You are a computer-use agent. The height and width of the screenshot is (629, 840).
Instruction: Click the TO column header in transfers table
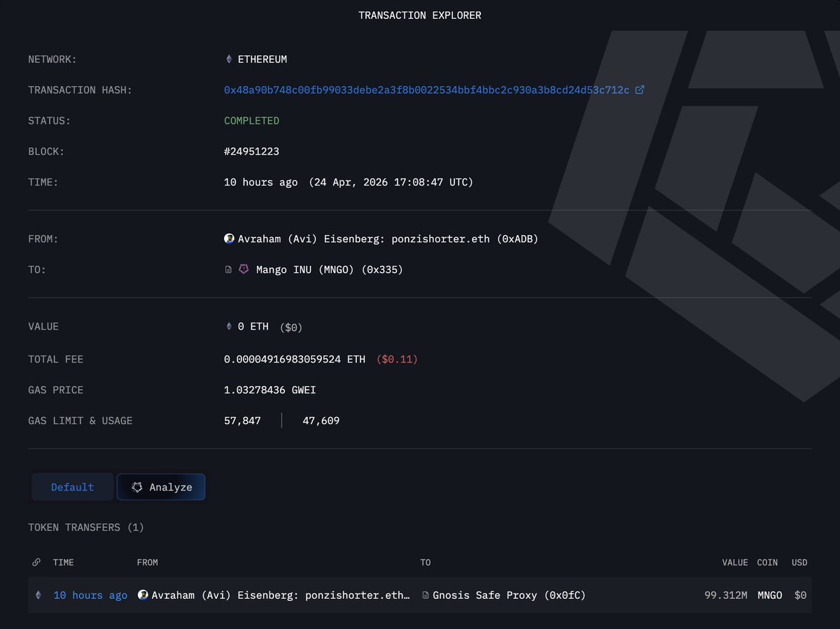coord(426,563)
